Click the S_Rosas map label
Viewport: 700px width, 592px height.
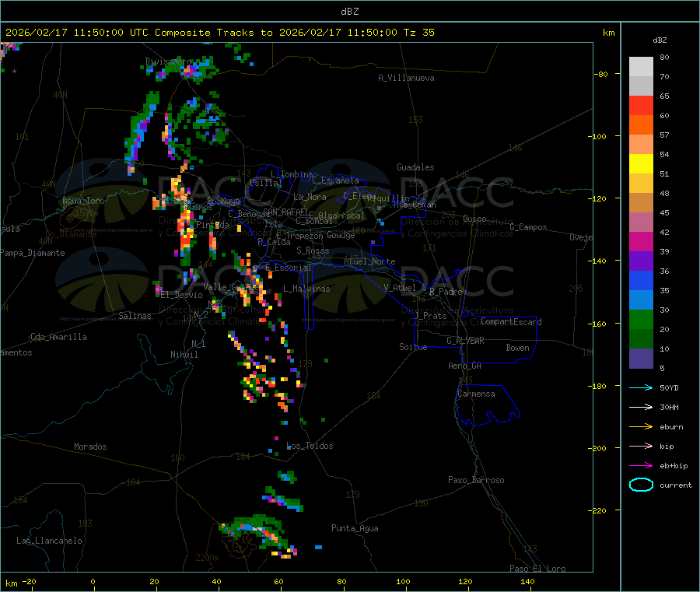(x=313, y=250)
